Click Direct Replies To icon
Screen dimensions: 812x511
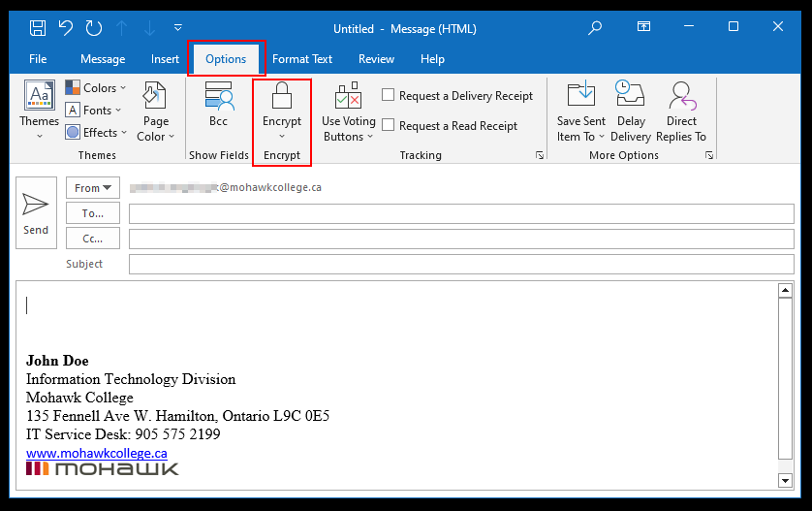click(681, 97)
